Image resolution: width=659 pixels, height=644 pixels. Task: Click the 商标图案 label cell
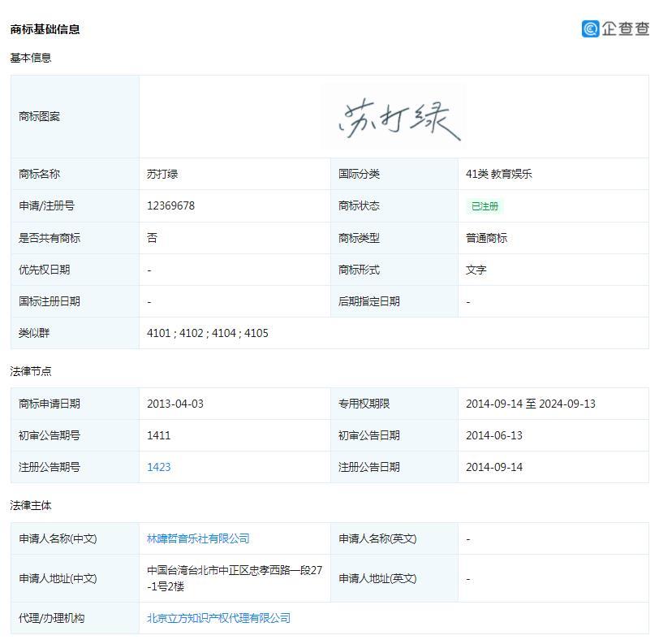[75, 116]
